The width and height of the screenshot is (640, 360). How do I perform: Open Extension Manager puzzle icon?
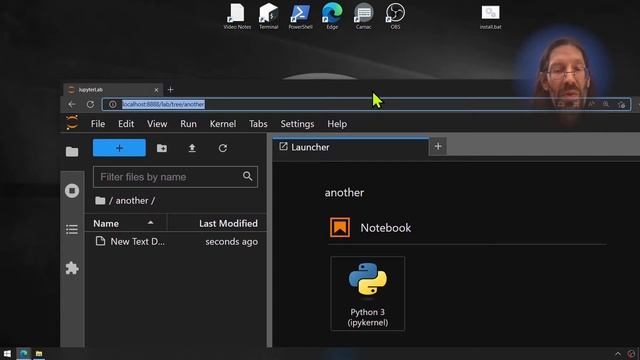[x=72, y=268]
